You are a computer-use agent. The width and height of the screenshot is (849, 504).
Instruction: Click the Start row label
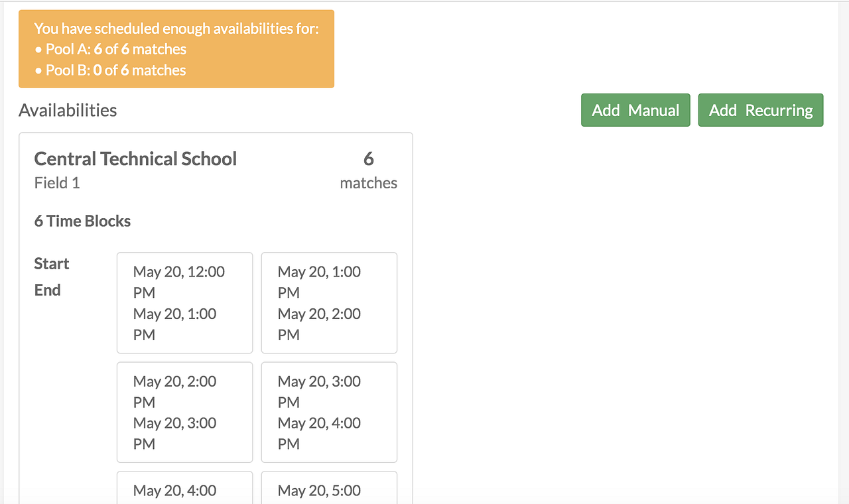pyautogui.click(x=52, y=263)
